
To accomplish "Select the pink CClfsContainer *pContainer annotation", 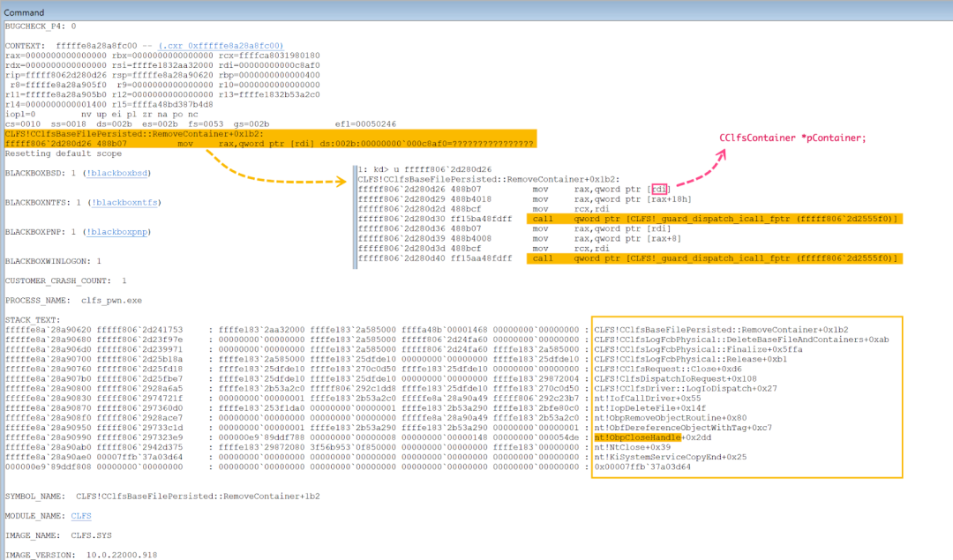I will tap(793, 138).
